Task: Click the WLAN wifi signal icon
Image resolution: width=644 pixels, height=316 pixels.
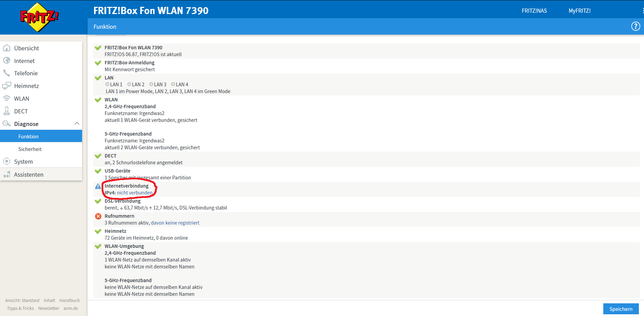Action: 6,98
